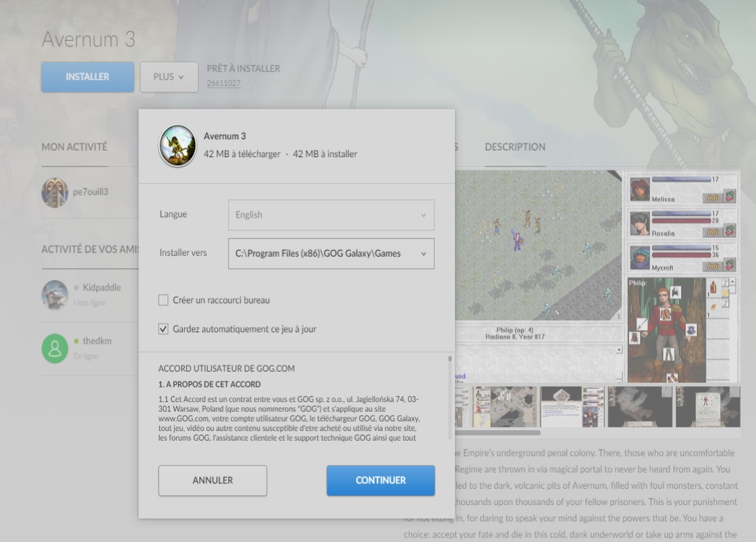
Task: Click the ACTIVITÉ DE VOS AMIS heading
Action: click(90, 249)
